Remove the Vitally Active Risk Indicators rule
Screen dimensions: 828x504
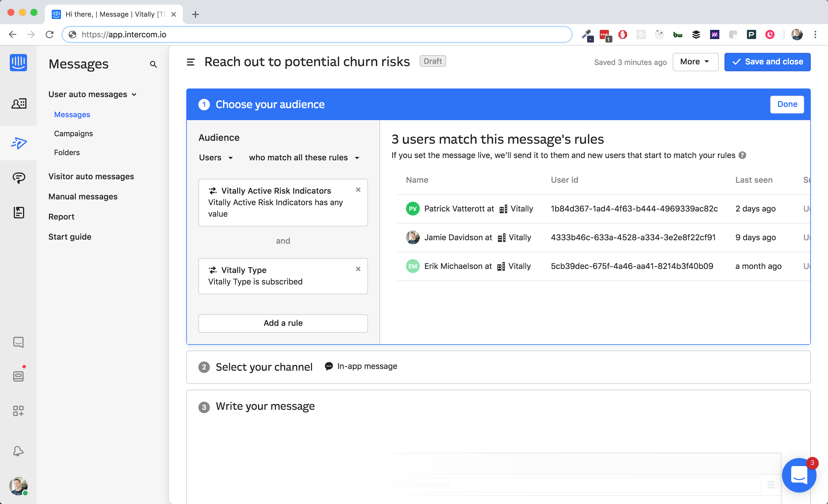358,190
